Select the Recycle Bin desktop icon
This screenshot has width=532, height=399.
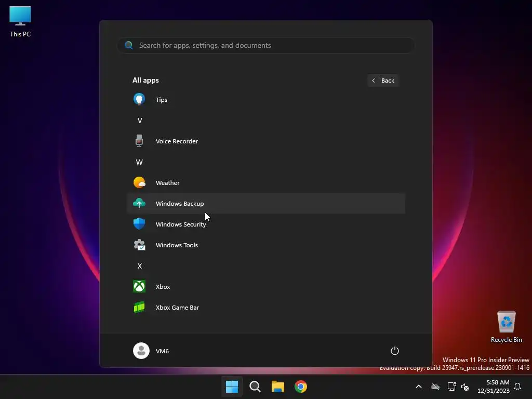coord(506,326)
